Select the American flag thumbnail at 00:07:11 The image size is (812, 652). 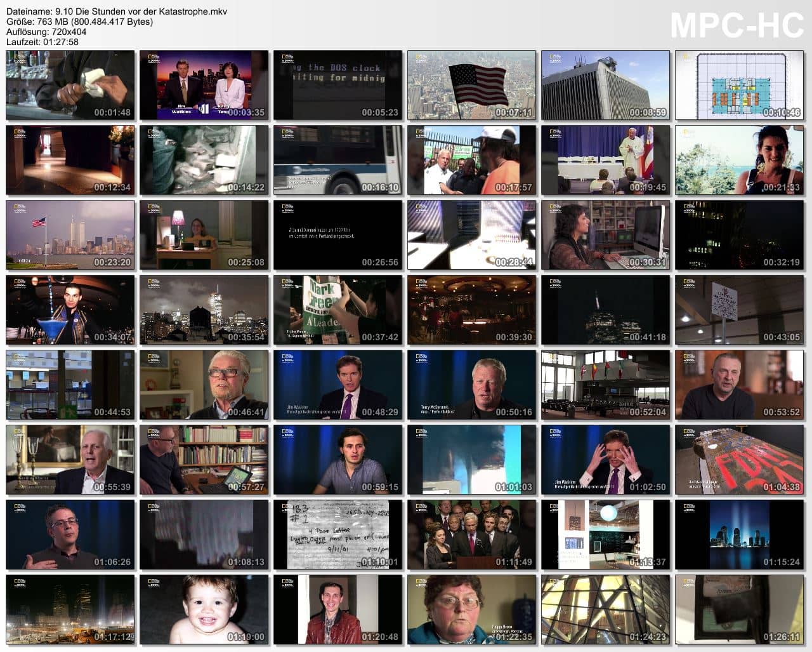click(471, 85)
